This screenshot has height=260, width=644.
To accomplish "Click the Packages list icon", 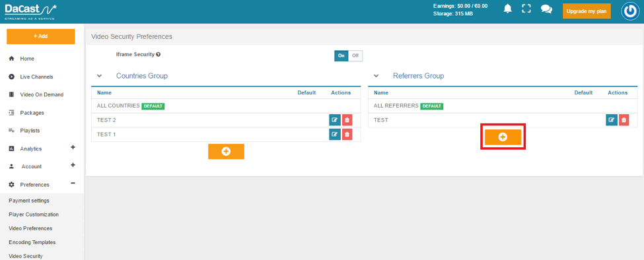I will (11, 113).
